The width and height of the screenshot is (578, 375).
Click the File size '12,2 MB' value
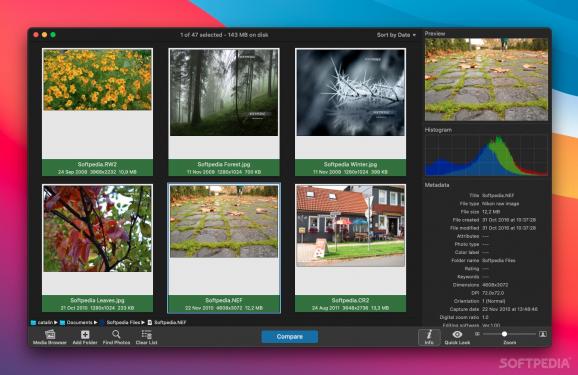click(x=491, y=212)
